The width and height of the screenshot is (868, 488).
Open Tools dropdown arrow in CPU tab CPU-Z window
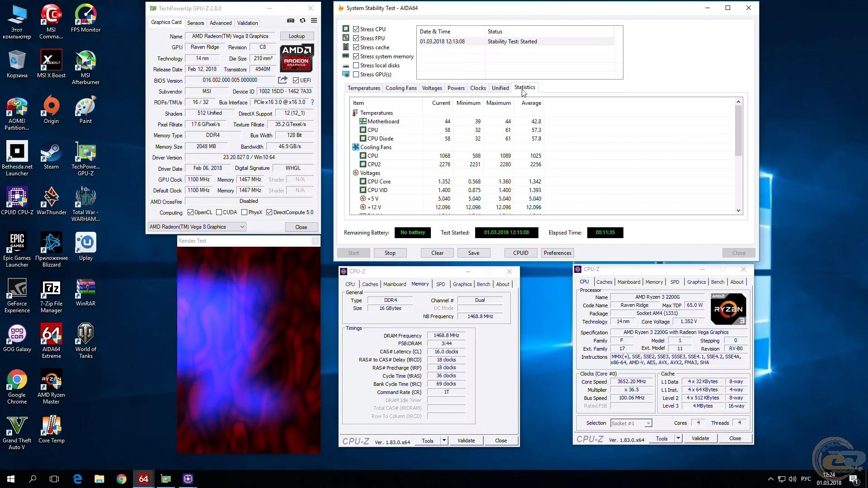click(678, 438)
